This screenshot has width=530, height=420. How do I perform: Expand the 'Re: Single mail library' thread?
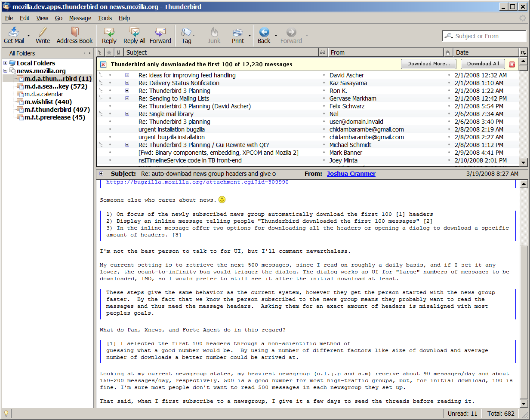127,114
